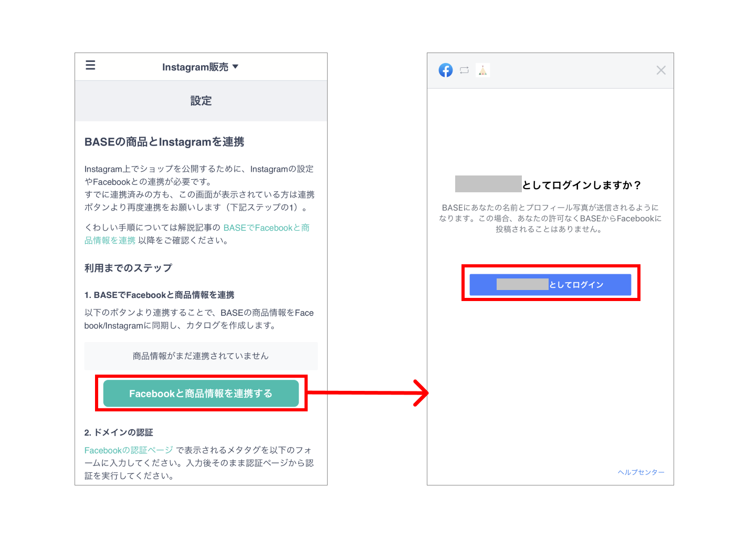This screenshot has width=756, height=538.
Task: Select the shop avatar icon in the dialog toolbar
Action: pos(482,70)
